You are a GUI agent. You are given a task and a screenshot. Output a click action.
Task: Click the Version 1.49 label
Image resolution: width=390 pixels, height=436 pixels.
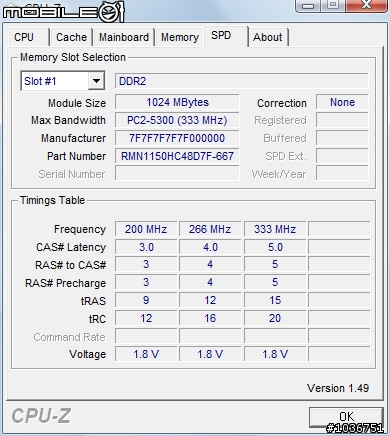(x=338, y=388)
